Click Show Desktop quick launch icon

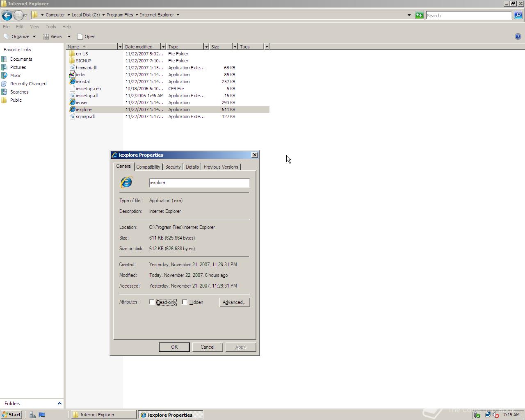[42, 415]
